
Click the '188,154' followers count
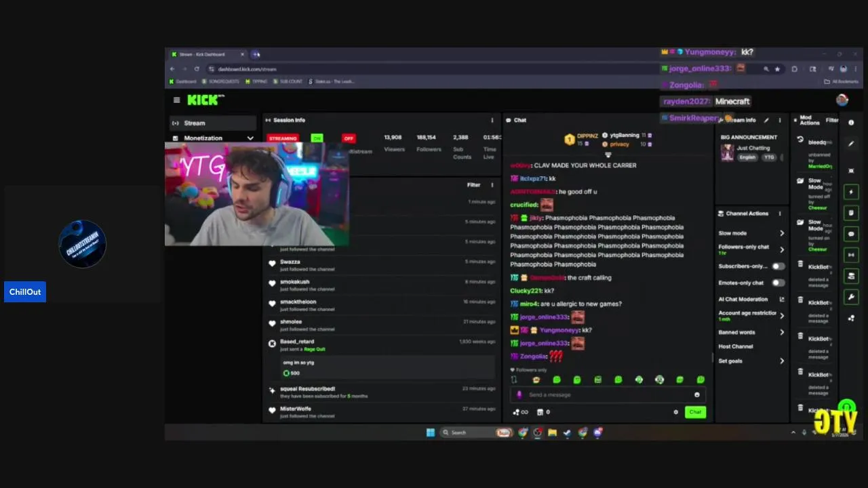pyautogui.click(x=426, y=138)
